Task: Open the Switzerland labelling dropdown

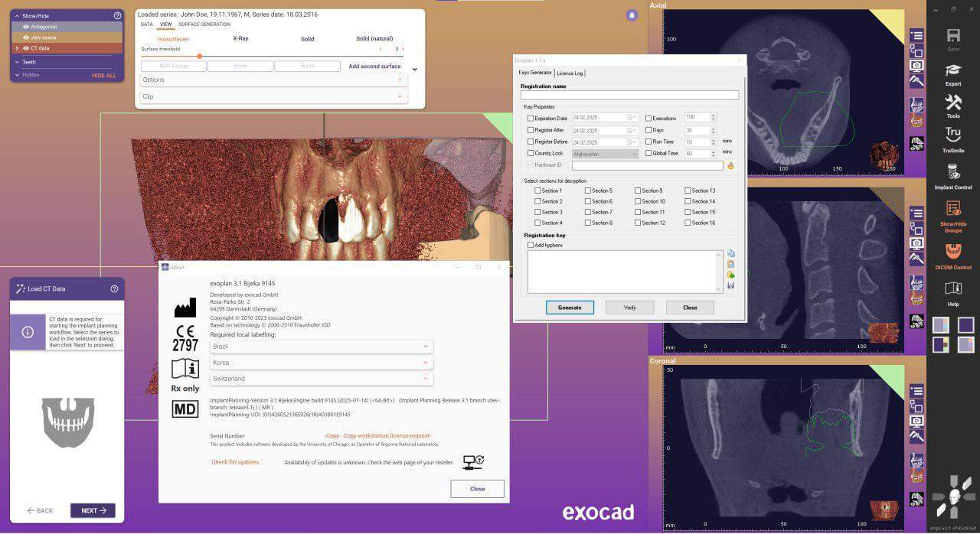Action: click(322, 379)
